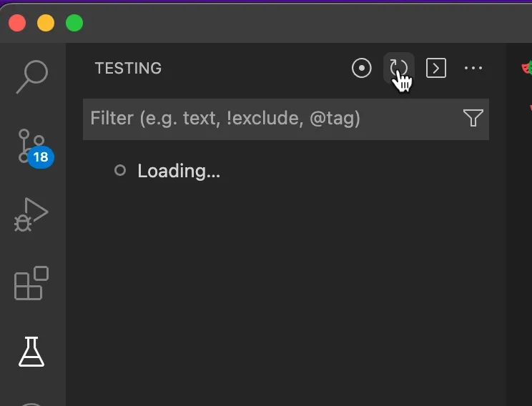The width and height of the screenshot is (532, 406).
Task: Click the blue 18 badge on Source Control
Action: [41, 157]
